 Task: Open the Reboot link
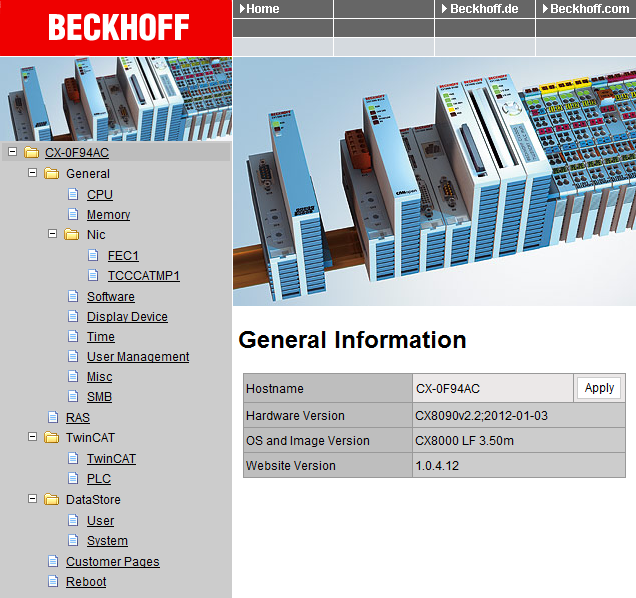(x=86, y=582)
